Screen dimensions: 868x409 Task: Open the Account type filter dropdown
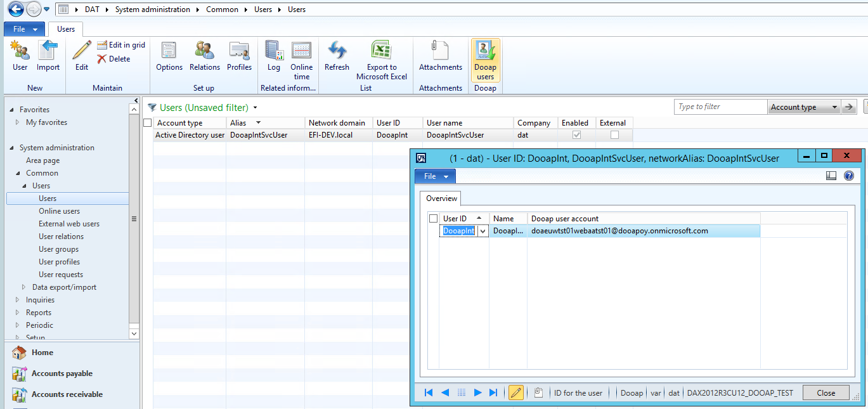click(x=834, y=107)
